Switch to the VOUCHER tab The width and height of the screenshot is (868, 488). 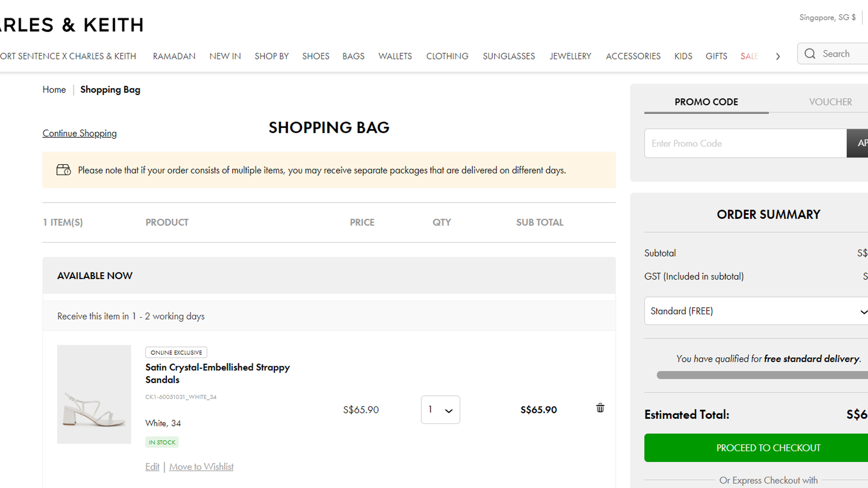tap(830, 102)
